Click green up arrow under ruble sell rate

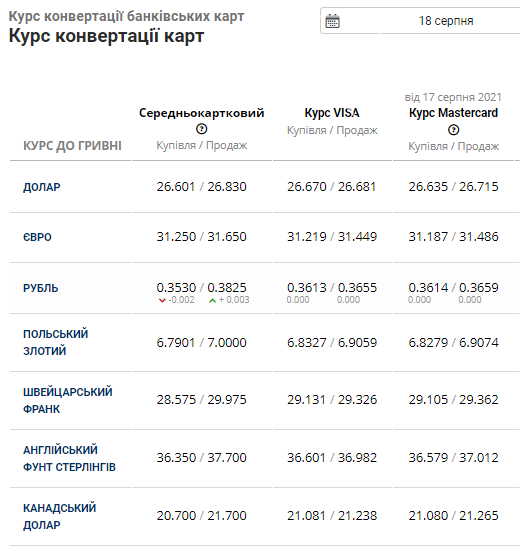[212, 300]
